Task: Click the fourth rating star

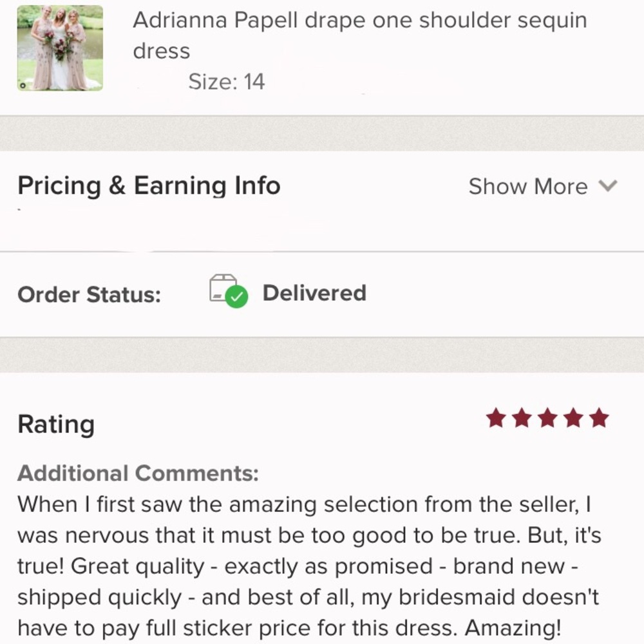Action: pos(573,418)
